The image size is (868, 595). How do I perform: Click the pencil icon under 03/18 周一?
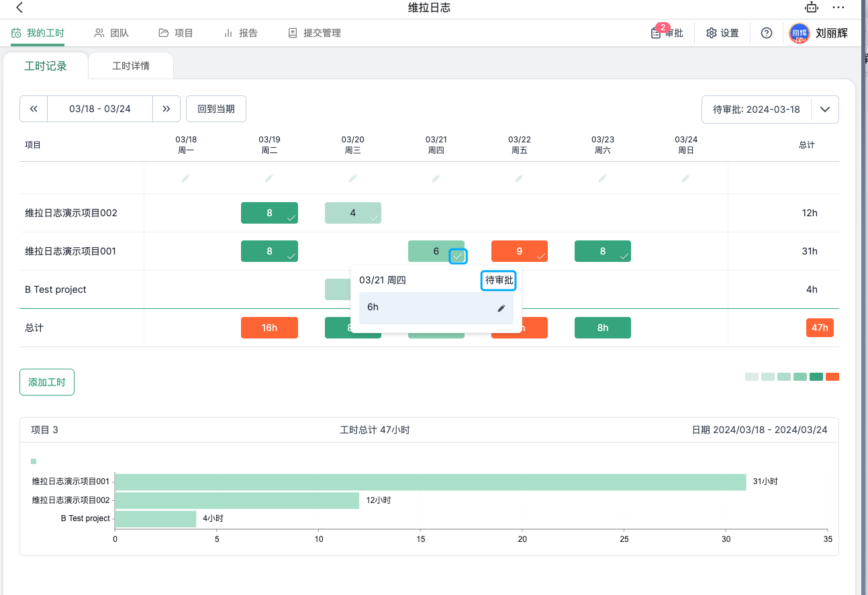tap(186, 178)
